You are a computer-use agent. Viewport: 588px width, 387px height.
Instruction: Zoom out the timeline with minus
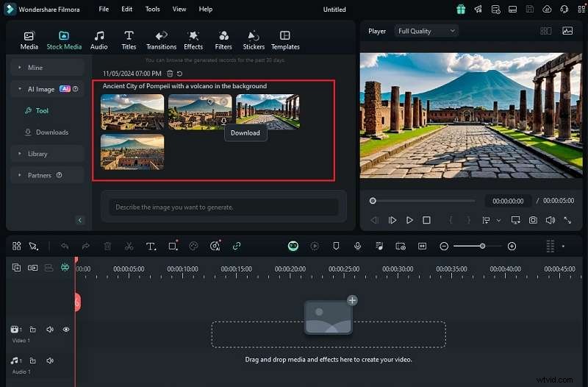pos(444,246)
